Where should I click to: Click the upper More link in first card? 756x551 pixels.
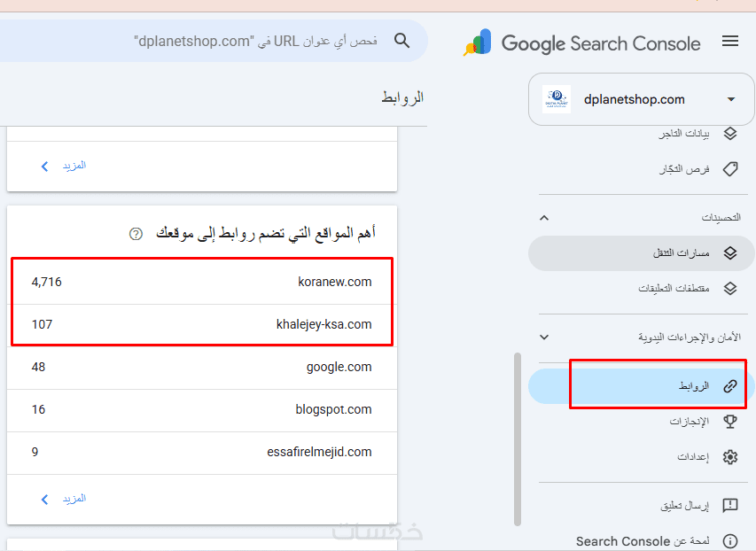[x=64, y=166]
